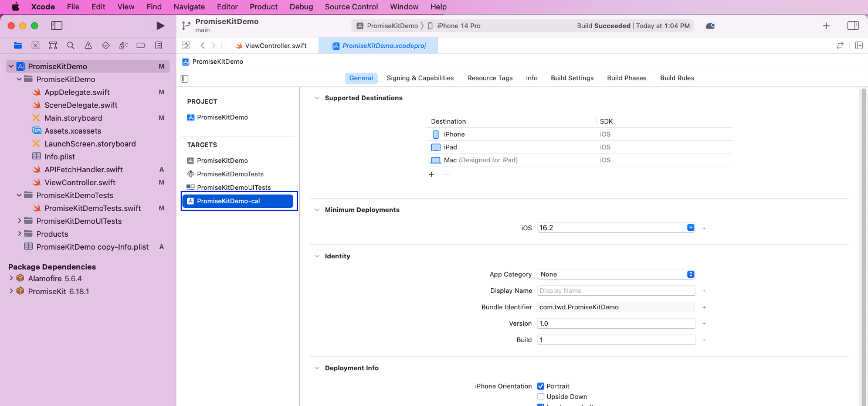Viewport: 868px width, 406px height.
Task: Expand the PromiseKitDemoUITests folder
Action: tap(19, 221)
